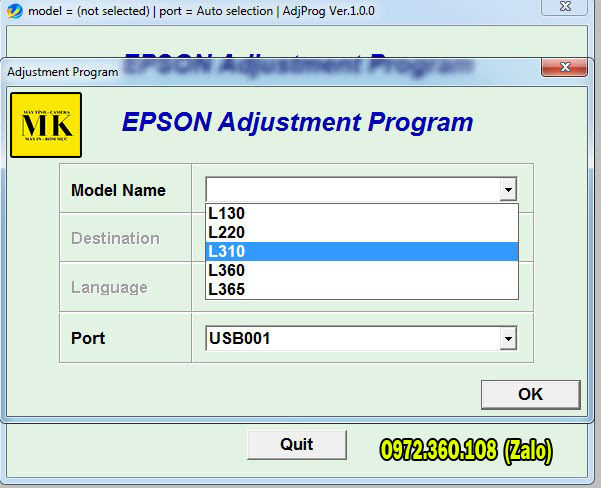Click the Model Name label
This screenshot has height=488, width=601.
(x=118, y=190)
